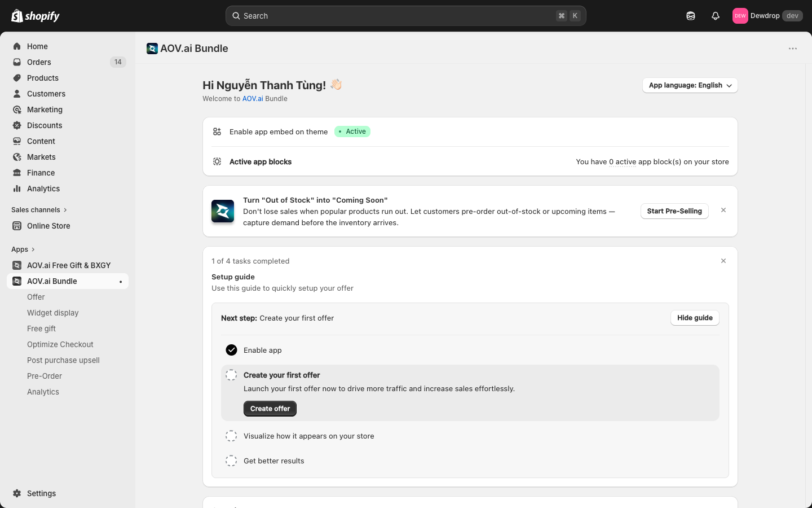Open Free gift submenu item
The height and width of the screenshot is (508, 812).
tap(42, 329)
